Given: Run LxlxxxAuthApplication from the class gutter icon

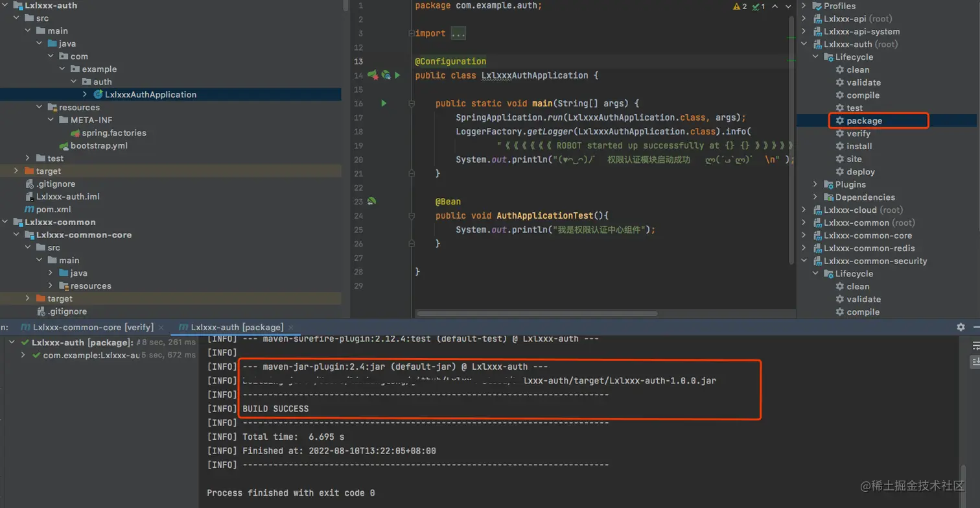Looking at the screenshot, I should click(x=397, y=75).
